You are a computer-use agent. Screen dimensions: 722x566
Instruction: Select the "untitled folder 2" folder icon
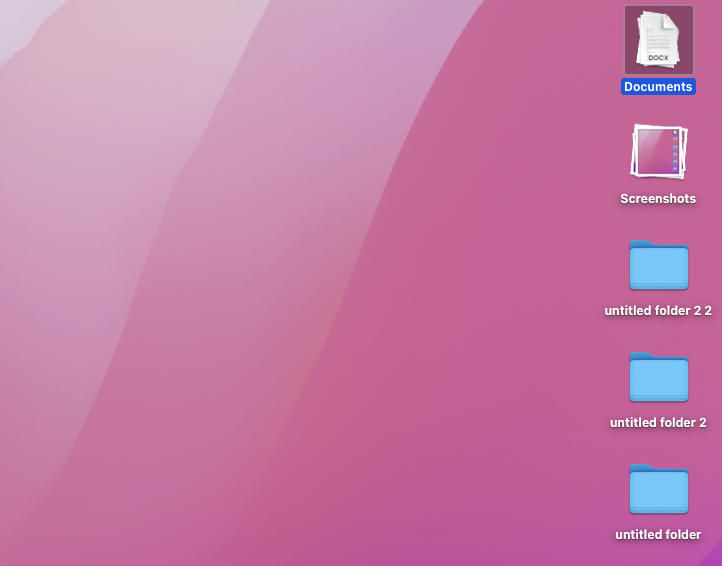[658, 377]
